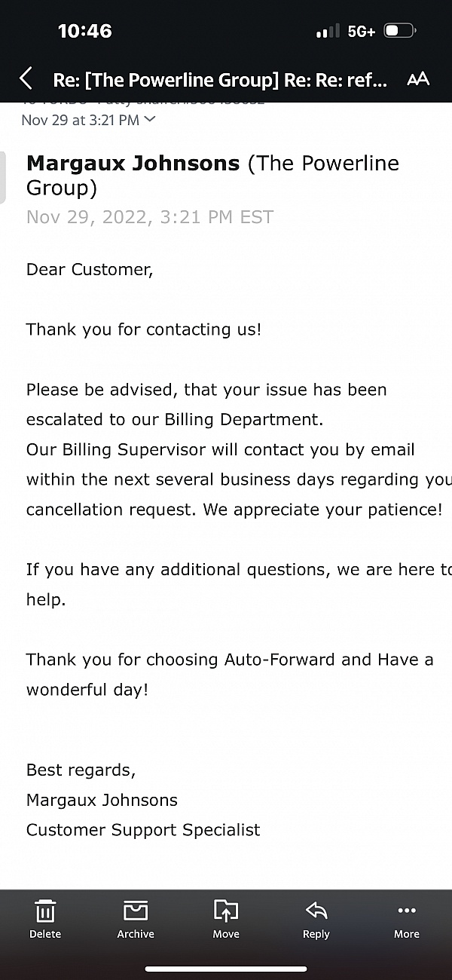Tap the 10:46 clock in status bar

[x=84, y=31]
